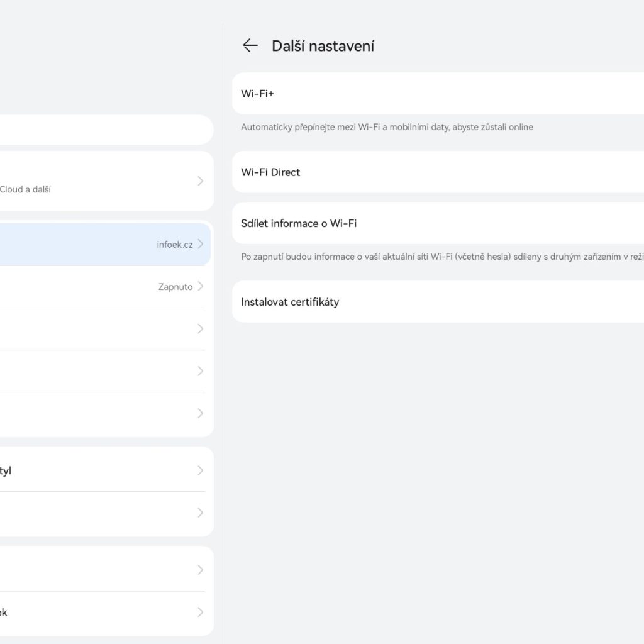Click the Wi-Fi+ description about automatic switching
Screen dimensions: 644x644
coord(387,127)
